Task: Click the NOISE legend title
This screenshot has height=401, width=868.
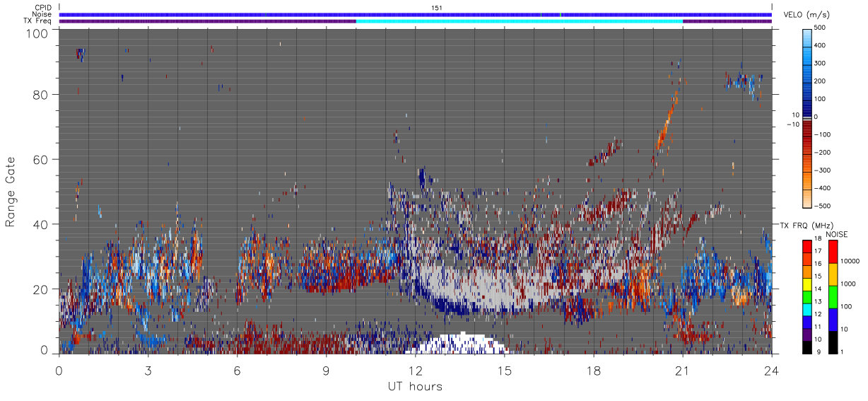Action: (838, 234)
